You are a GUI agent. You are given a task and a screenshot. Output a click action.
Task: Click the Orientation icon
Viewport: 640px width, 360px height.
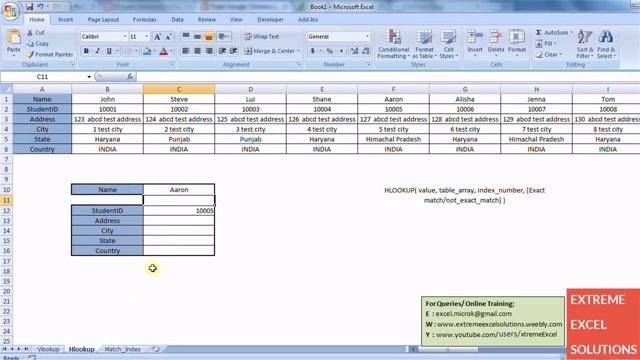point(223,37)
